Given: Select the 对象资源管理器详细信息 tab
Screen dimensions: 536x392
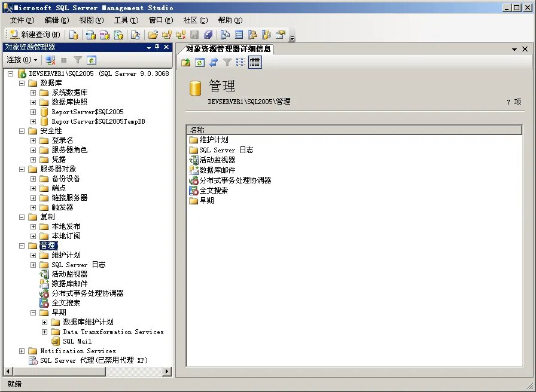Looking at the screenshot, I should pos(228,49).
